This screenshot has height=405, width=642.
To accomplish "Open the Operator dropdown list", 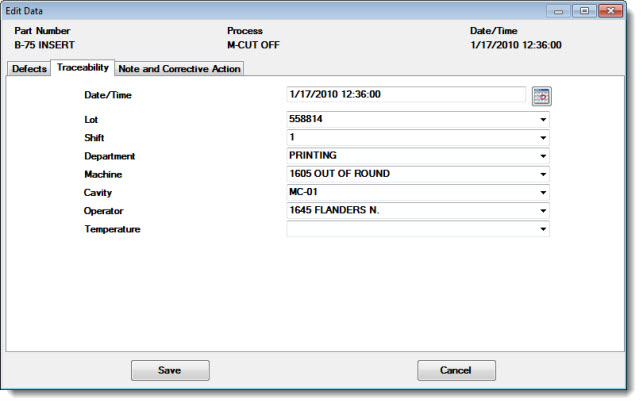I will pos(543,211).
